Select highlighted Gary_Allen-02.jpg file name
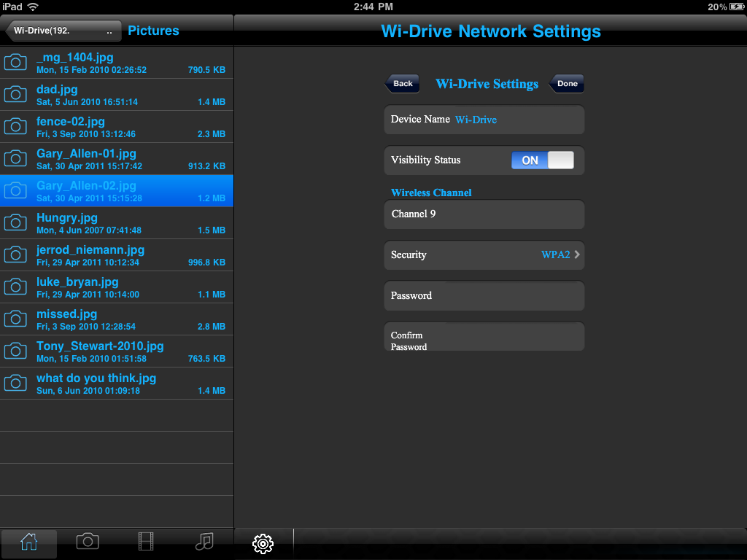Viewport: 747px width, 560px height. pos(86,186)
